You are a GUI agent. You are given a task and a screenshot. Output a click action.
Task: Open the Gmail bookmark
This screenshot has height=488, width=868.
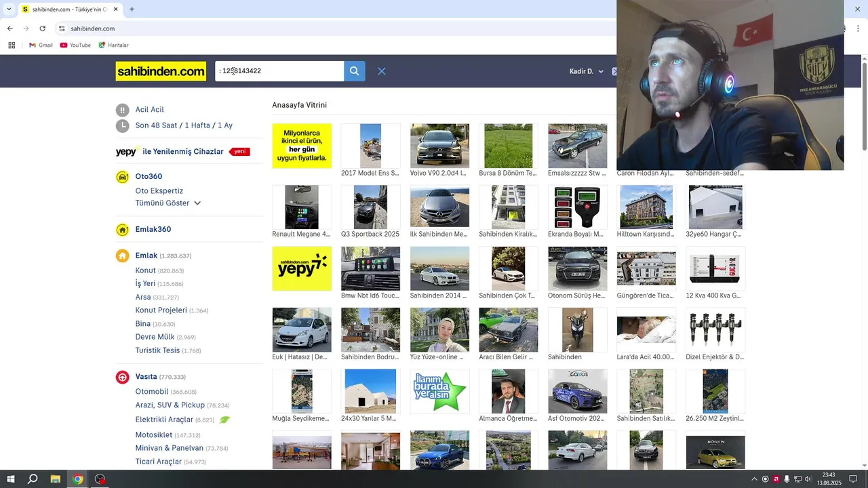tap(41, 45)
